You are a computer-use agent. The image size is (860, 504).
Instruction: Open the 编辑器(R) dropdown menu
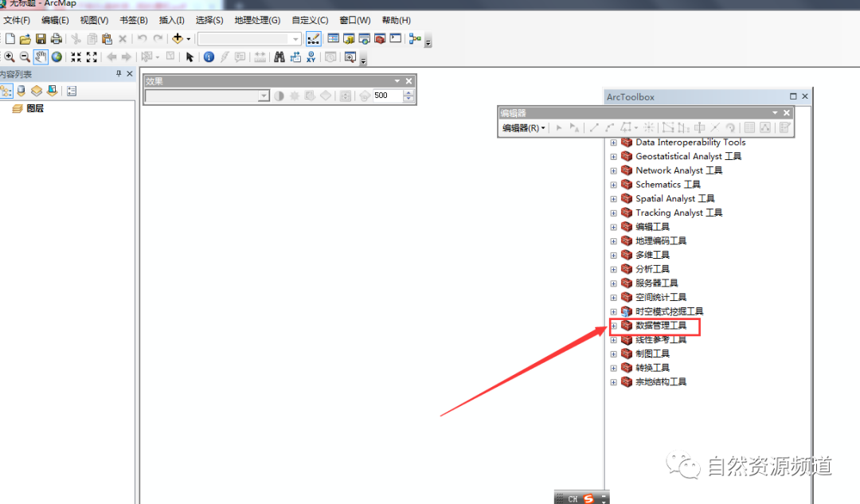point(524,127)
